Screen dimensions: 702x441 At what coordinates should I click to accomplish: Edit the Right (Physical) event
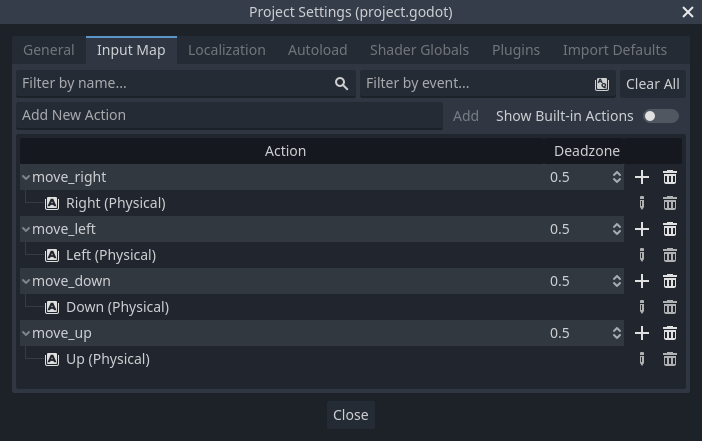[x=642, y=203]
